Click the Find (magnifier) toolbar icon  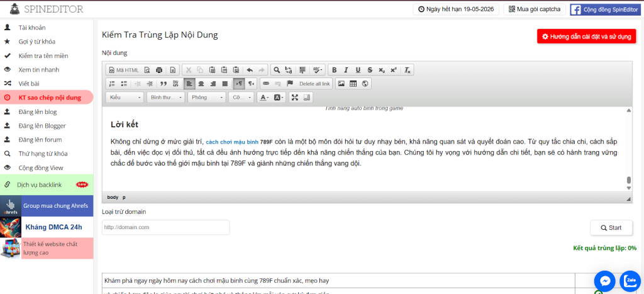pyautogui.click(x=276, y=70)
